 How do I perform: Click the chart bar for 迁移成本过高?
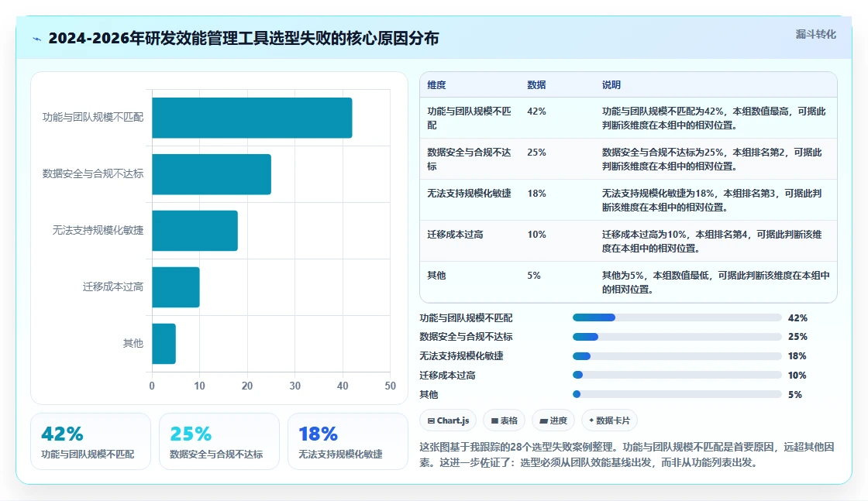tap(175, 287)
